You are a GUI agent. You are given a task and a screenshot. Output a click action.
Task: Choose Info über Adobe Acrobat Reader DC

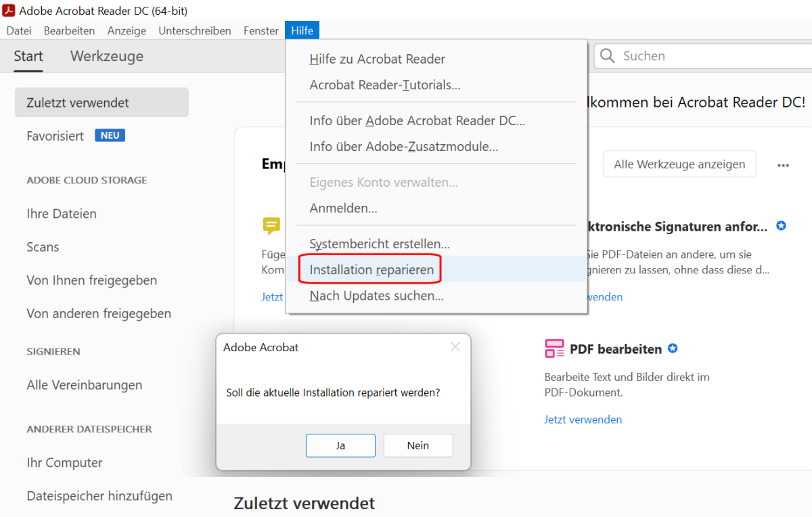436,120
